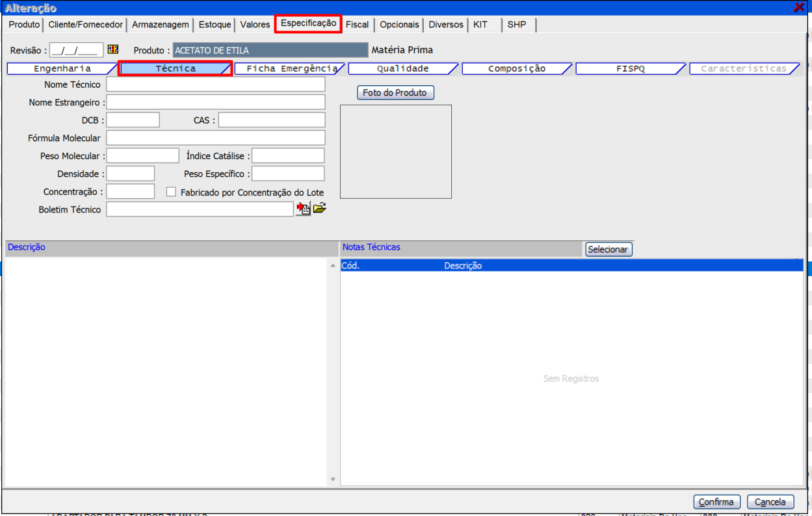812x516 pixels.
Task: Enable Fabricado por Concentração do Lote checkbox
Action: [x=172, y=192]
